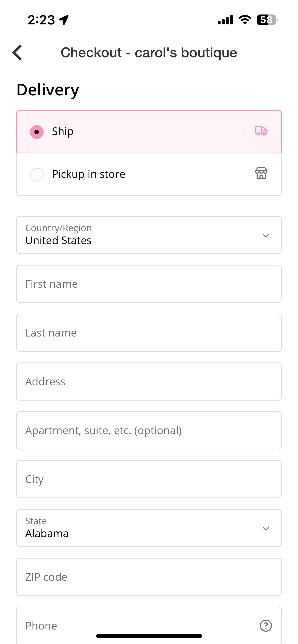The height and width of the screenshot is (644, 298).
Task: Tap the cellular signal bars icon
Action: point(225,20)
